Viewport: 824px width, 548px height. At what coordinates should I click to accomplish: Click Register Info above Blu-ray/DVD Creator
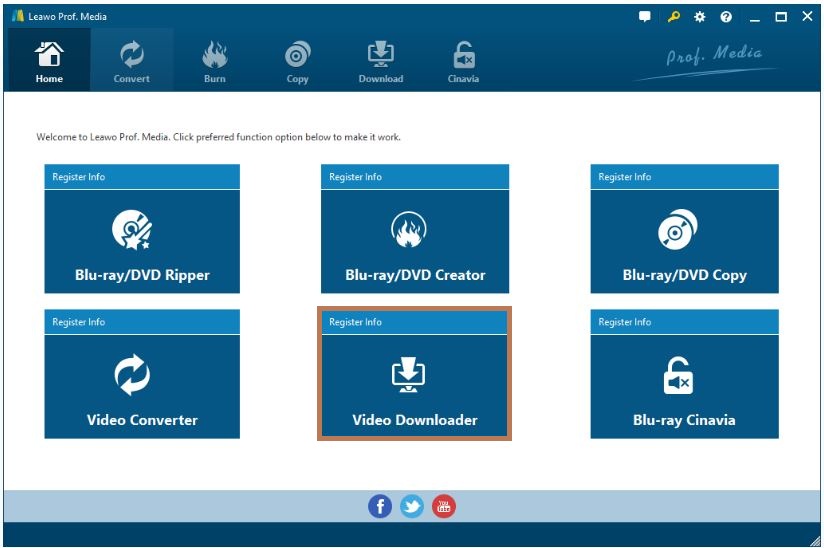coord(415,177)
